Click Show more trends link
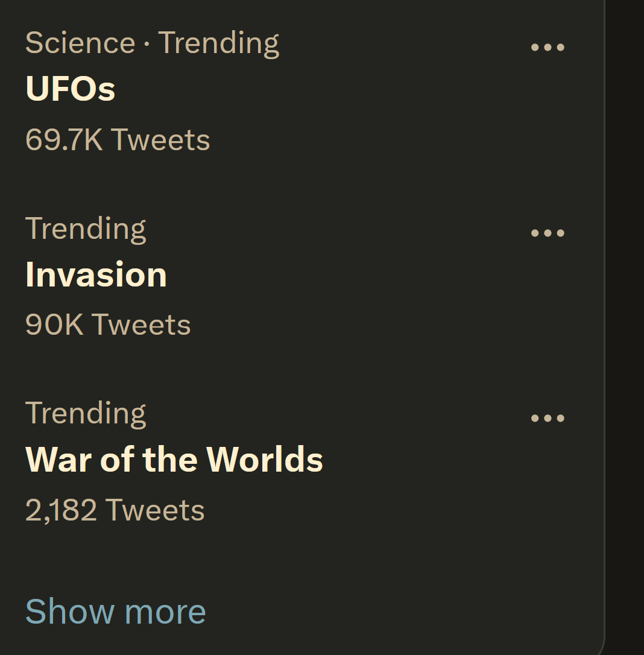Screen dimensions: 644x655 point(115,611)
